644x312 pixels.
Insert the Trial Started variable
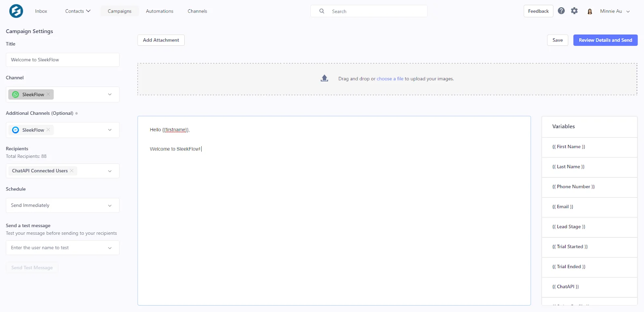pos(589,247)
